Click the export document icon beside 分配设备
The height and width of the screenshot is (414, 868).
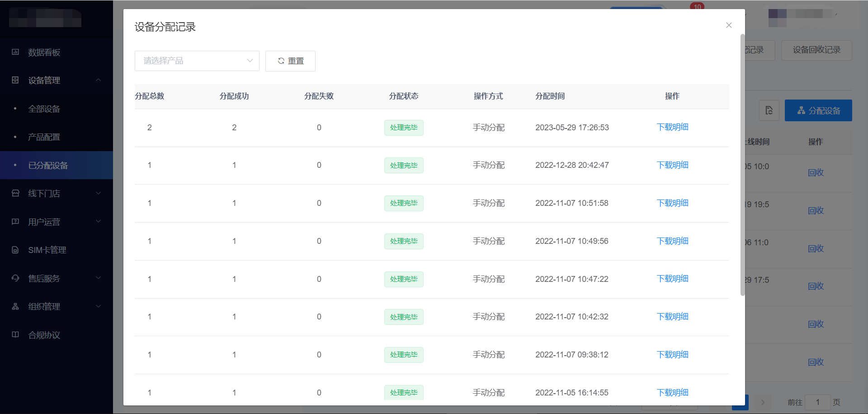tap(769, 110)
